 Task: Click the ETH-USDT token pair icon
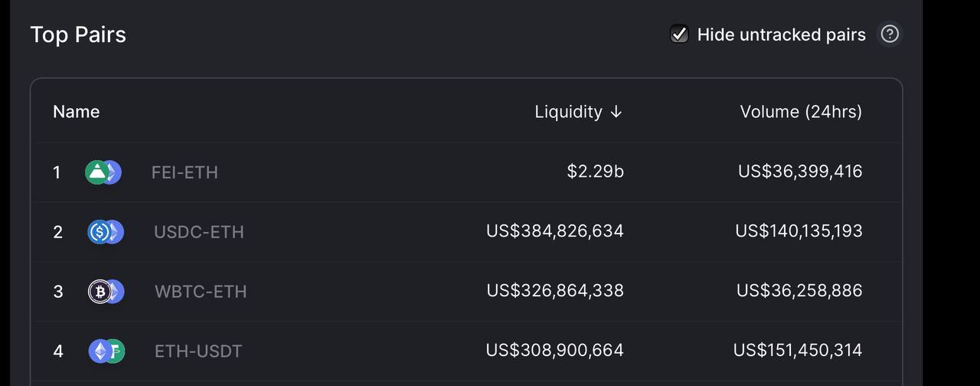106,351
